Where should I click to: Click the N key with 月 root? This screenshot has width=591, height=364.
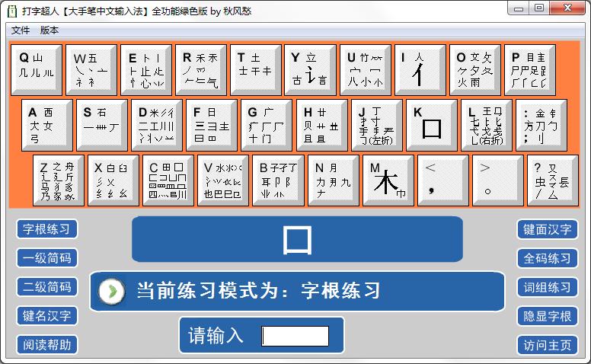point(333,180)
